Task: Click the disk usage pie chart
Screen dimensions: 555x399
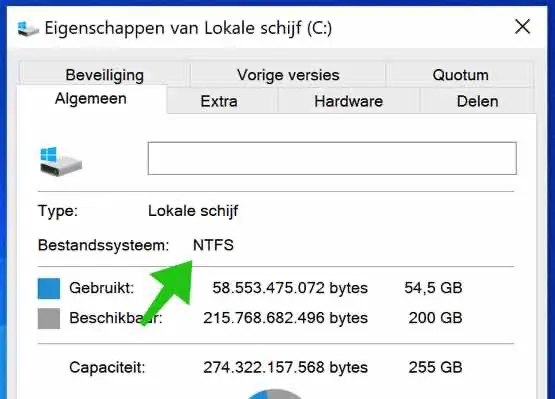Action: 274,394
